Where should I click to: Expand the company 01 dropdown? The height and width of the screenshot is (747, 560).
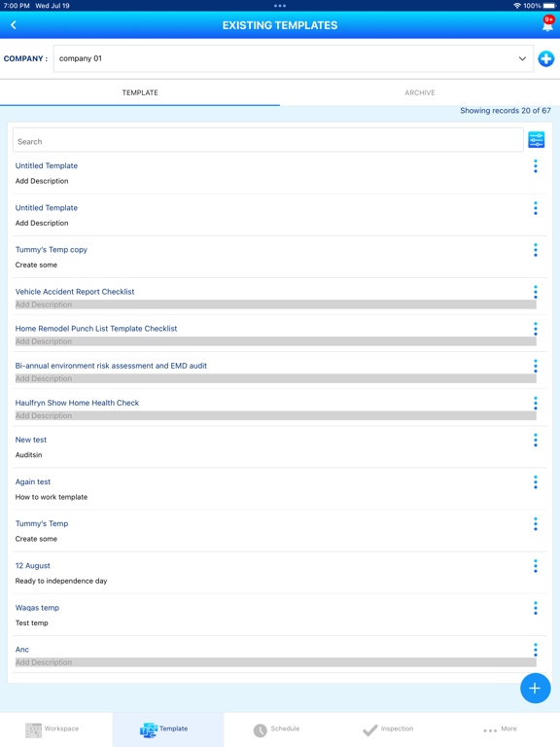tap(294, 58)
